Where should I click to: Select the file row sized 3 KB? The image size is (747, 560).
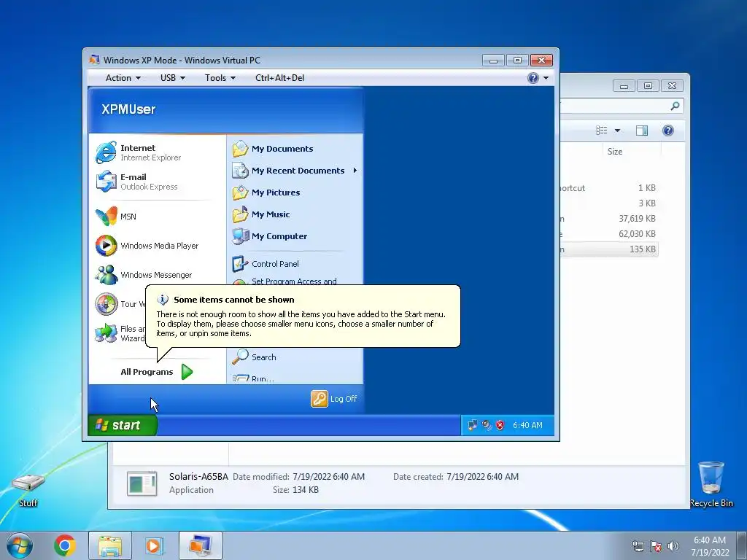pyautogui.click(x=609, y=203)
